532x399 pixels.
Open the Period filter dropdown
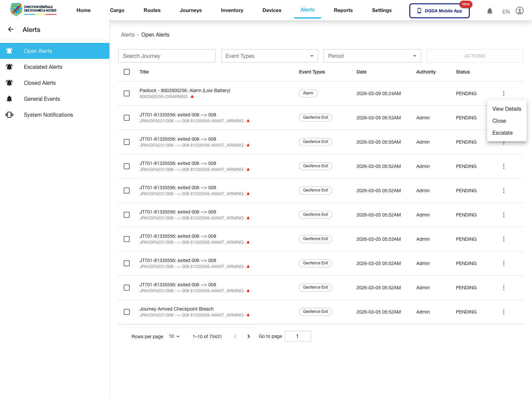[x=372, y=56]
